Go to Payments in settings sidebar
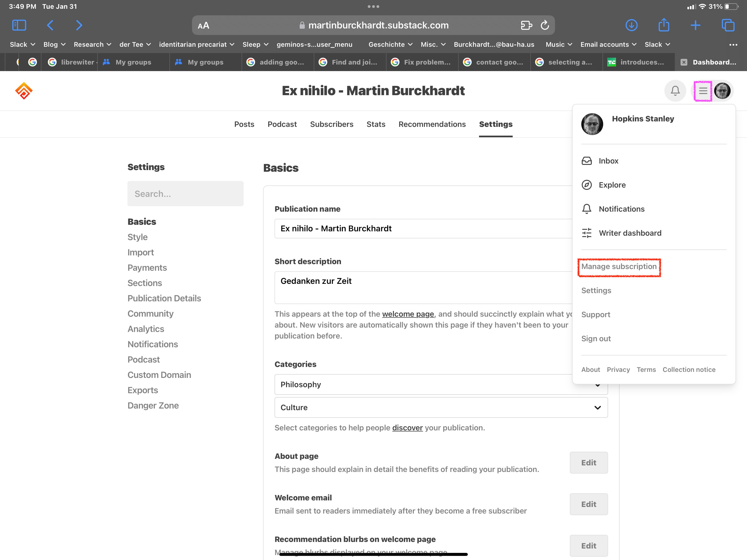The image size is (747, 560). pos(147,267)
